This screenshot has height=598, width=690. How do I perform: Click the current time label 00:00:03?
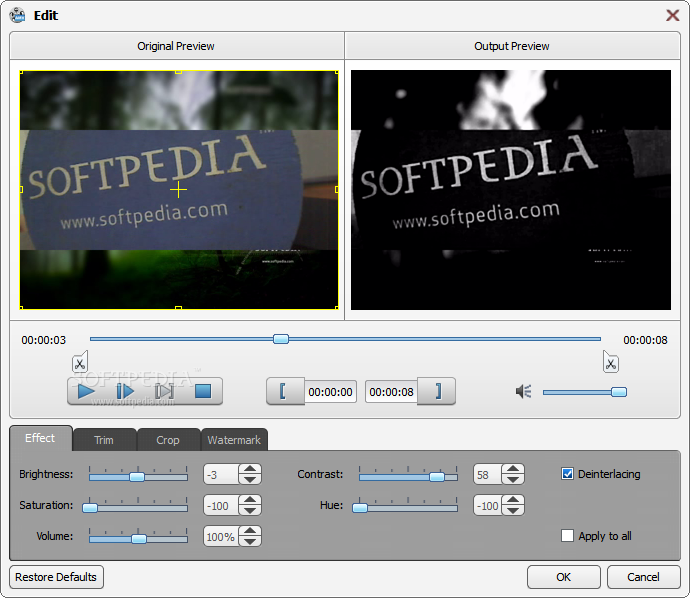pos(44,340)
